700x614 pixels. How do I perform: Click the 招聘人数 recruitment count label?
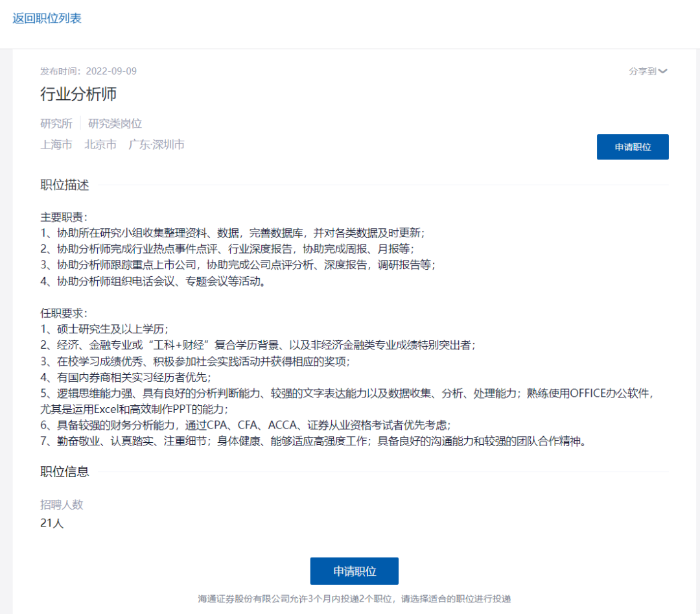point(62,504)
